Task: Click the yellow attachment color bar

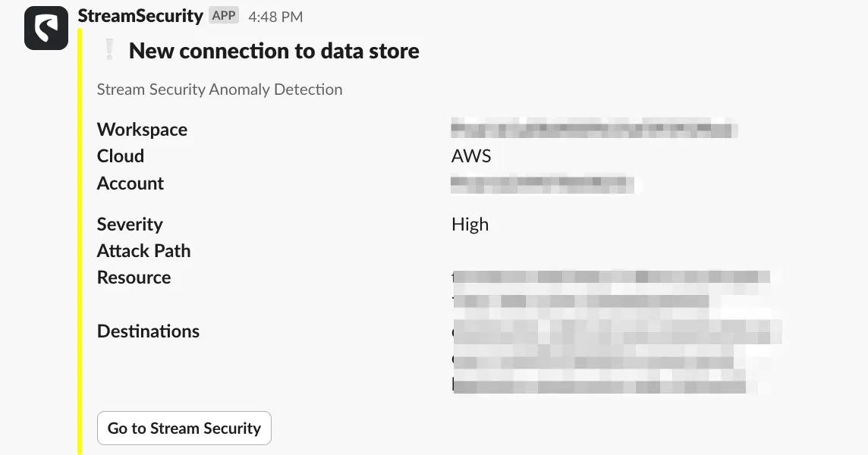Action: 80,241
